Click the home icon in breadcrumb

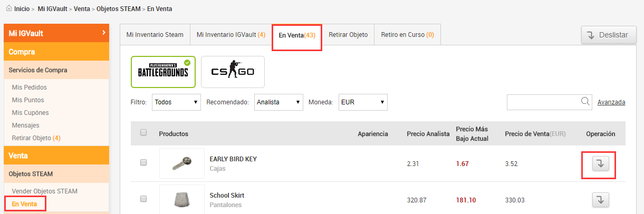tap(8, 8)
